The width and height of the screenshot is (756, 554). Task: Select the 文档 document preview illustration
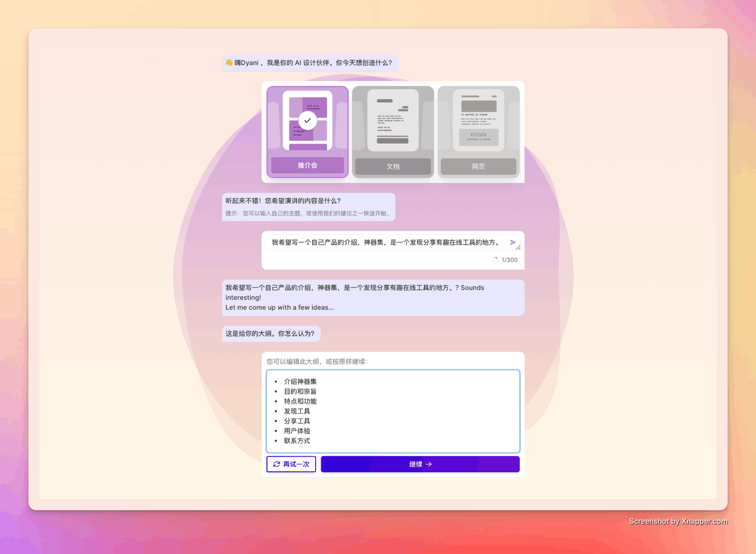pos(393,121)
